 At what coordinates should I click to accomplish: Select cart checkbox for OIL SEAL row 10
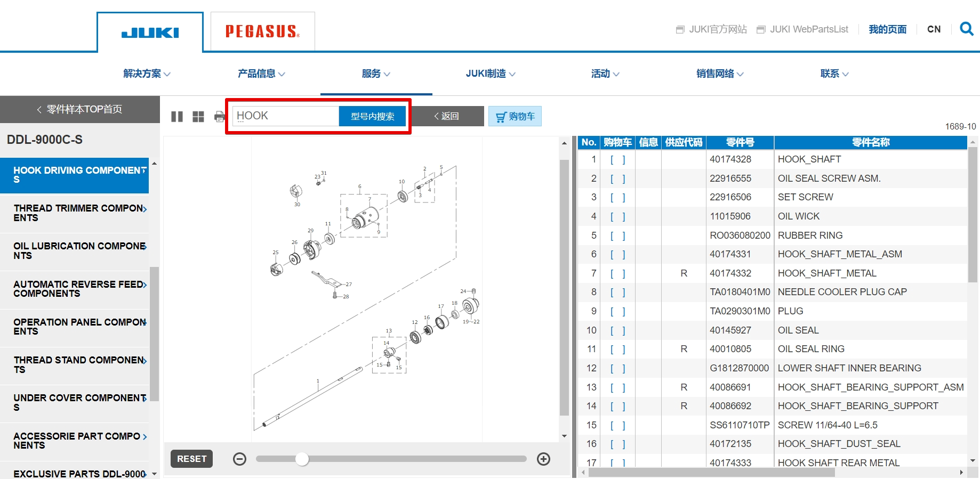click(617, 330)
